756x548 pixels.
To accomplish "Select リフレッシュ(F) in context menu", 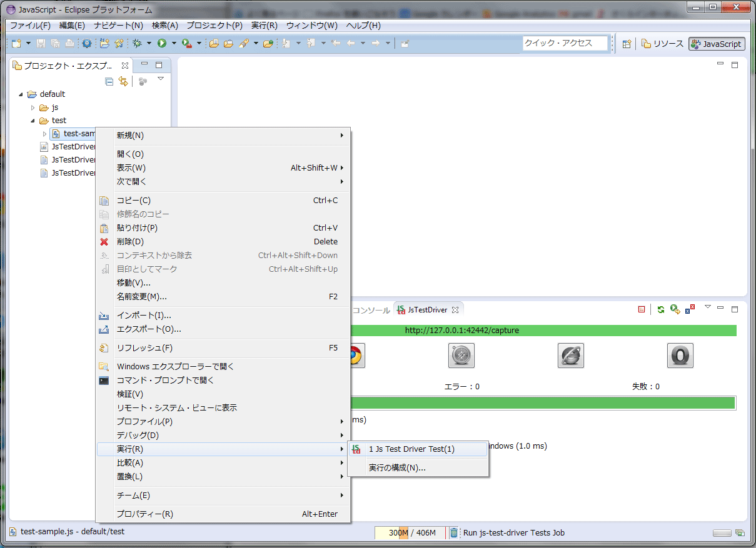I will (x=223, y=348).
